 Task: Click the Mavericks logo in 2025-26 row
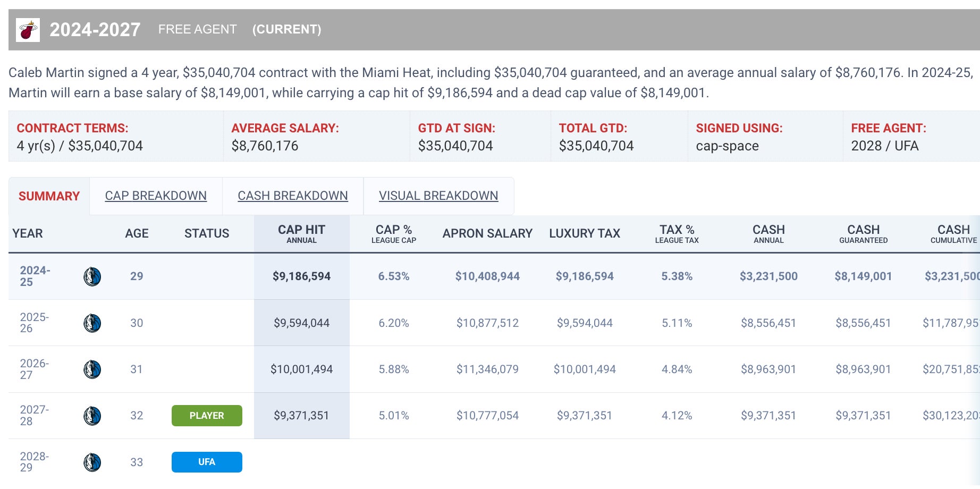pos(92,323)
